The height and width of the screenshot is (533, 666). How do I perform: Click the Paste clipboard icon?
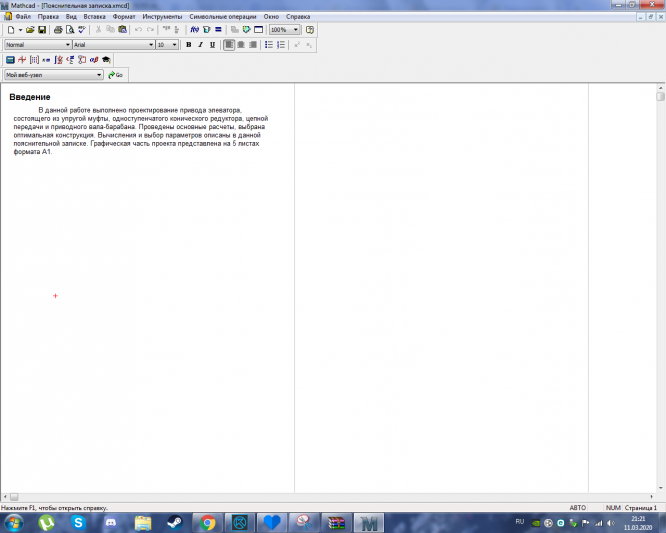click(x=123, y=30)
